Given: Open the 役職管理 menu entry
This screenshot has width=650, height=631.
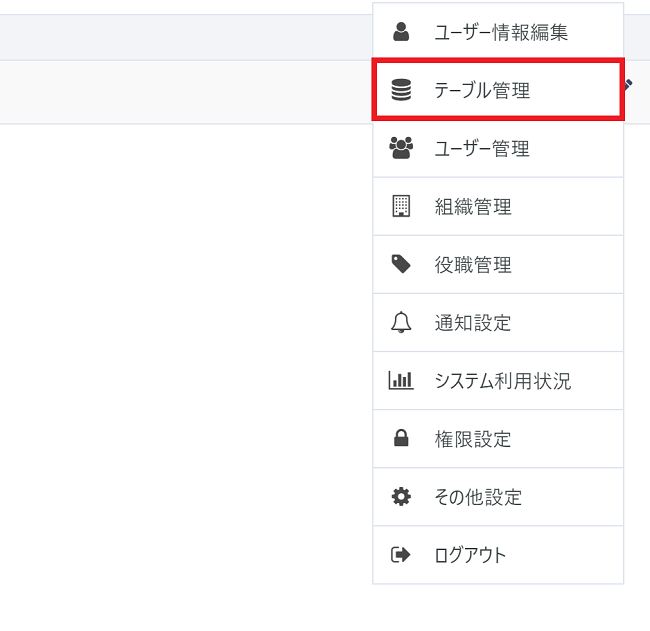Looking at the screenshot, I should click(x=473, y=265).
